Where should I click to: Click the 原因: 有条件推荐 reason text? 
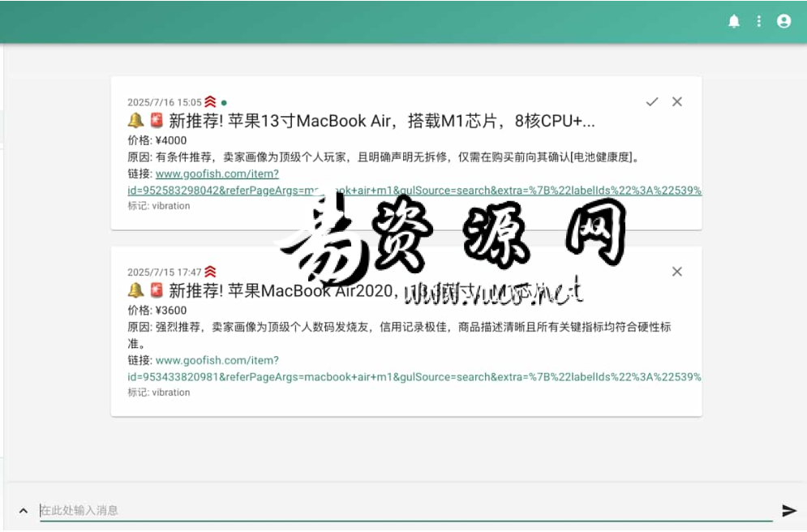pos(384,157)
